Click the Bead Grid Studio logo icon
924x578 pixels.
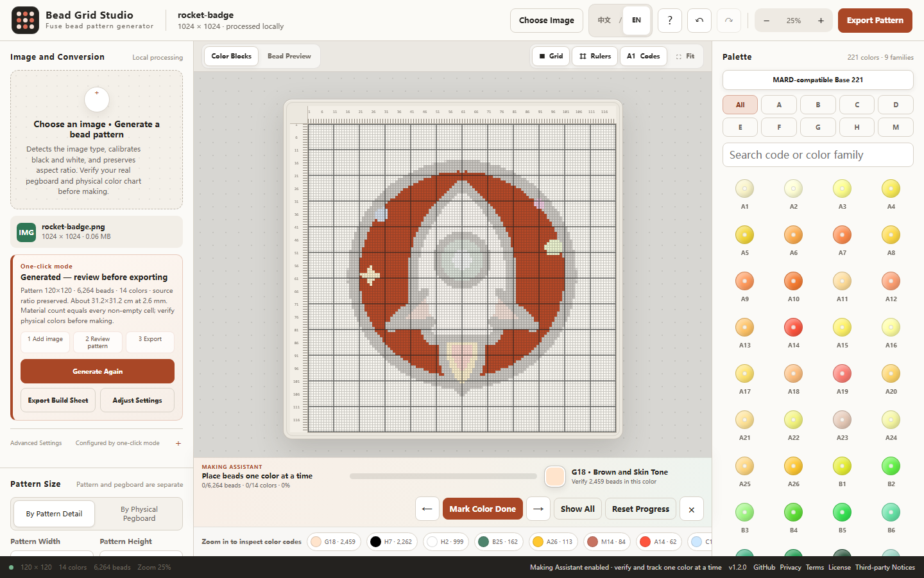(x=25, y=21)
